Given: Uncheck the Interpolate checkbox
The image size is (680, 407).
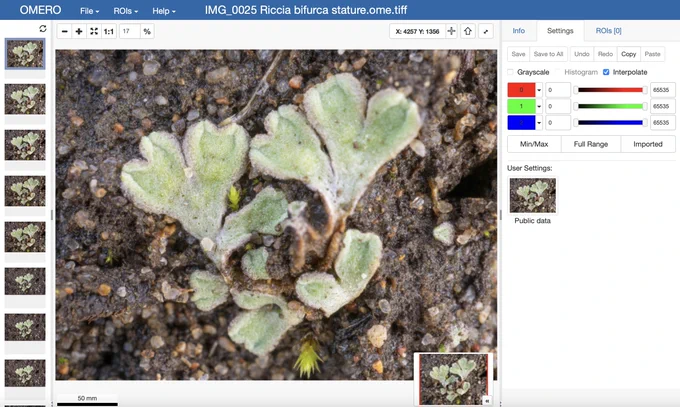Looking at the screenshot, I should pyautogui.click(x=606, y=72).
